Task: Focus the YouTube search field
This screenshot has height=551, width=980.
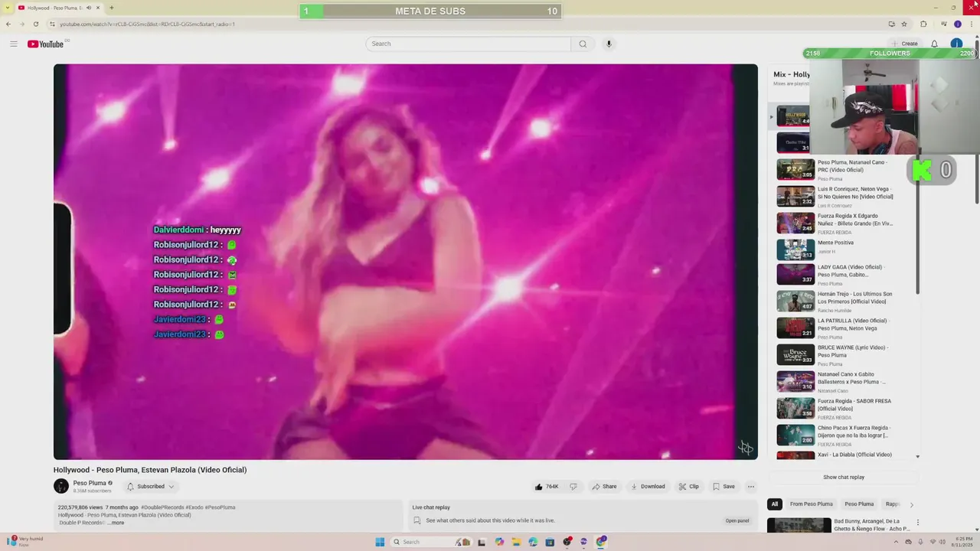Action: [x=468, y=44]
